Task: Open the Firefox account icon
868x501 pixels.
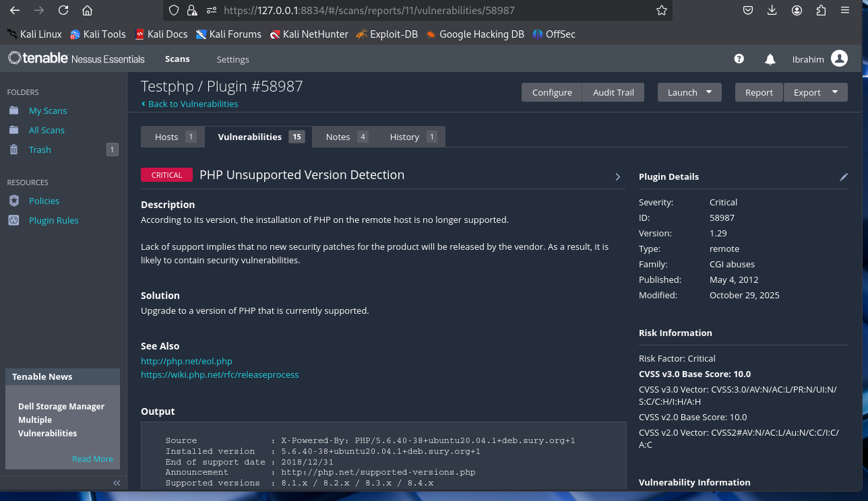Action: pos(797,10)
